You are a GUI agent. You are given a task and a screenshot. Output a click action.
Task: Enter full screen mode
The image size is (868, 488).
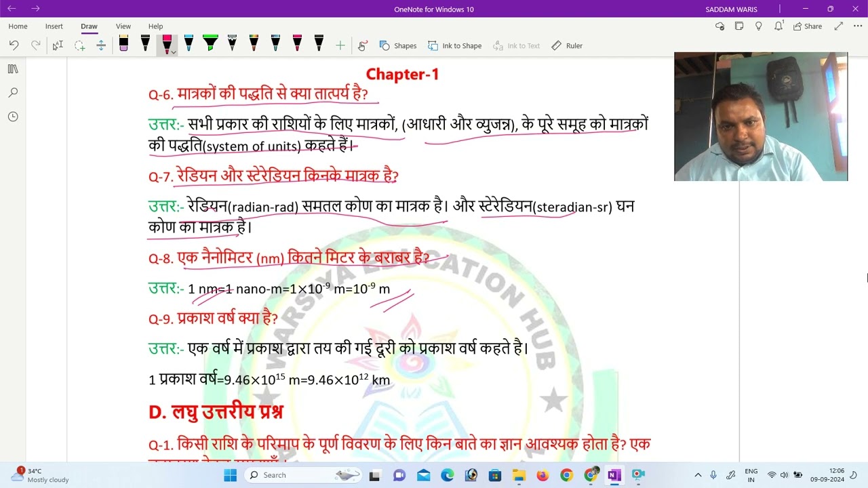839,26
